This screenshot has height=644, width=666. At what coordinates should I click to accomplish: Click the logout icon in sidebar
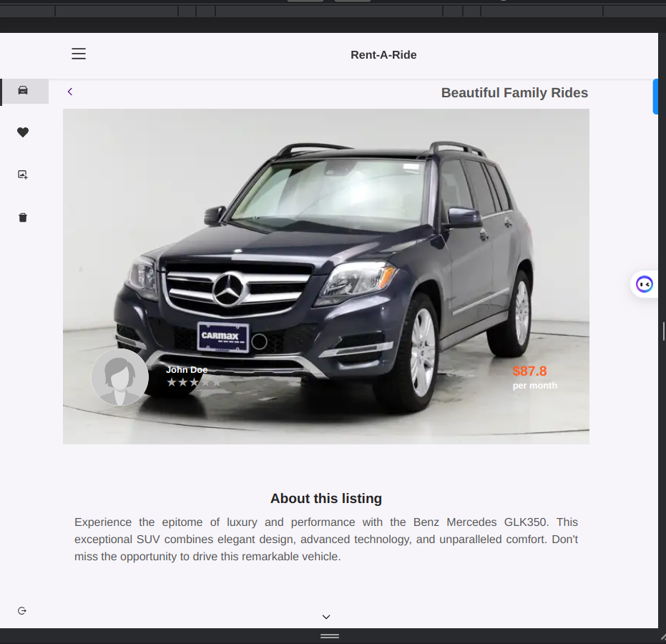point(22,611)
